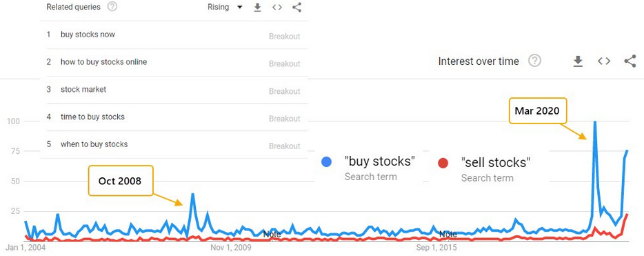Download the Interest over time chart
Image resolution: width=644 pixels, height=256 pixels.
(578, 61)
